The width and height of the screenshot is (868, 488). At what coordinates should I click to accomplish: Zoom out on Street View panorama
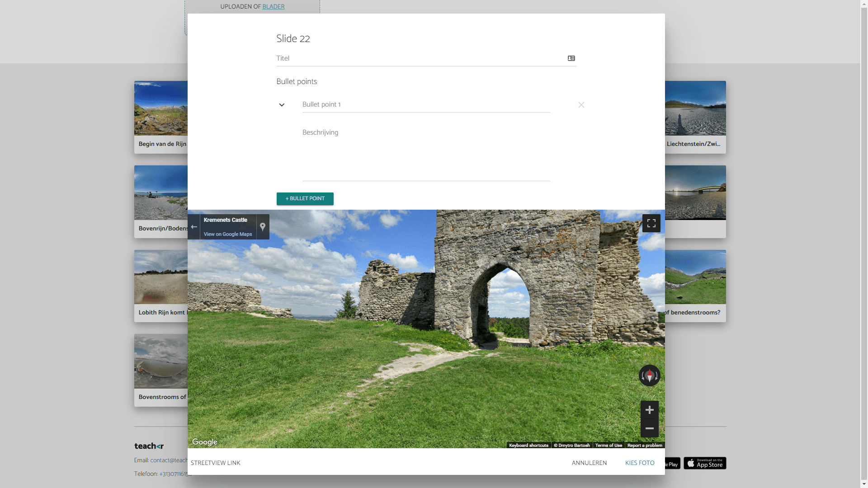[650, 428]
